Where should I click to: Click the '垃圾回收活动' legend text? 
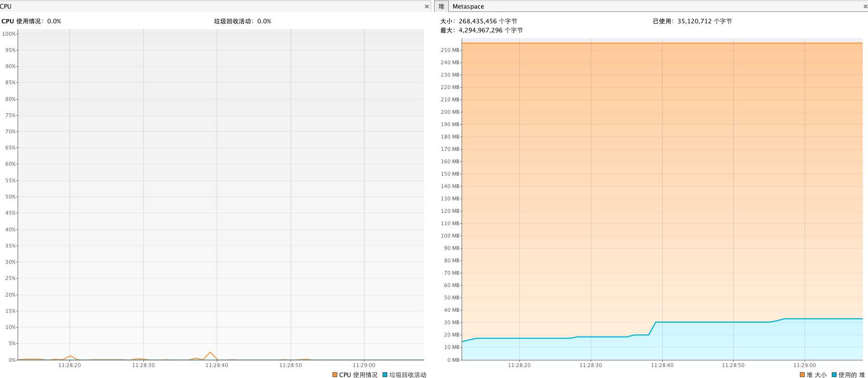pyautogui.click(x=408, y=375)
